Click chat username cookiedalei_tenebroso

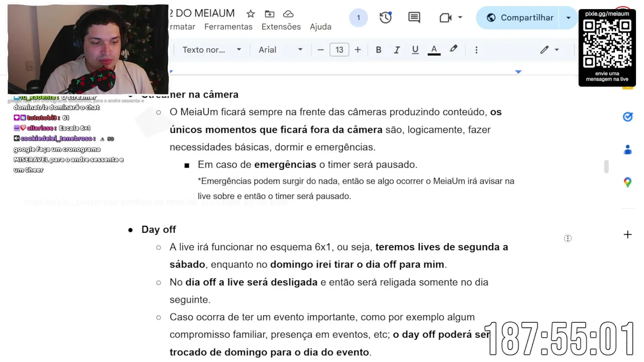coord(56,138)
